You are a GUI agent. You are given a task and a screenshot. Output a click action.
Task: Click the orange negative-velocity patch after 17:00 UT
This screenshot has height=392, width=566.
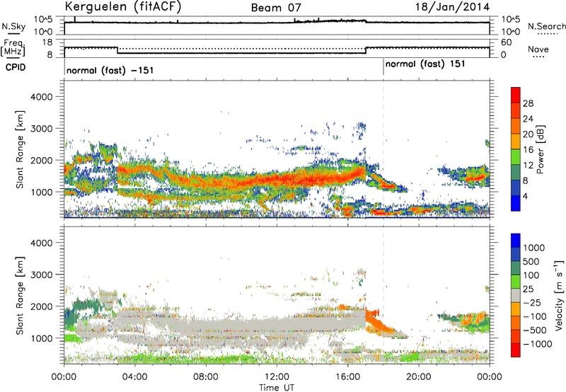(x=379, y=321)
